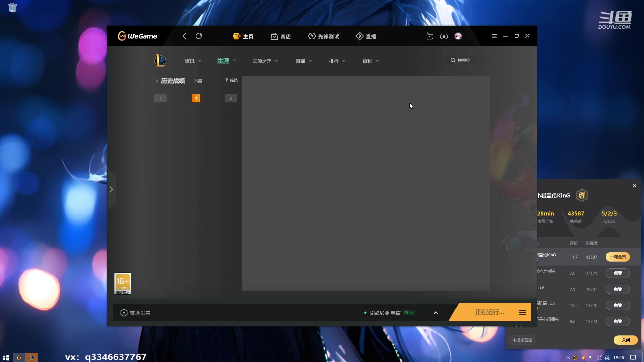Screen dimensions: 644x362
Task: Open the 商店 store tab
Action: (x=281, y=36)
